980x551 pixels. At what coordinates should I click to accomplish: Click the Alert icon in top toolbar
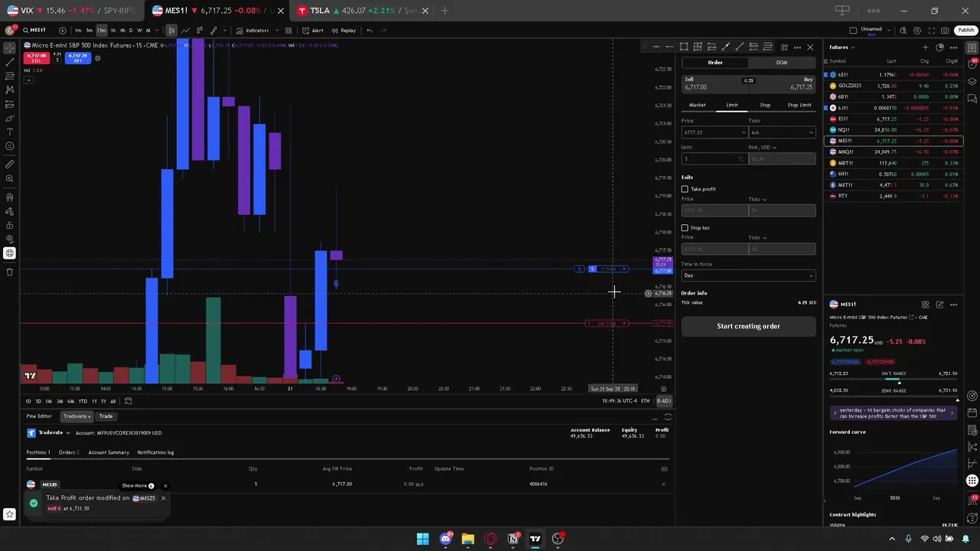click(x=312, y=31)
